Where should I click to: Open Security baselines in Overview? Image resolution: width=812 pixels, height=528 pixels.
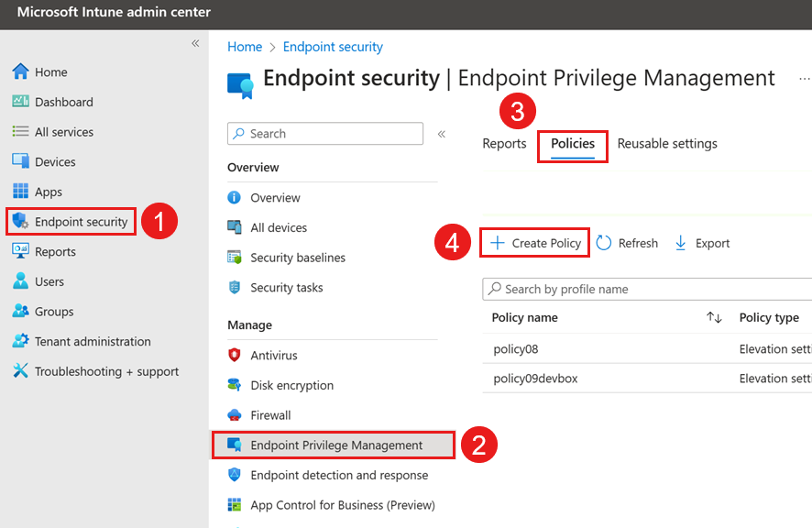click(295, 258)
